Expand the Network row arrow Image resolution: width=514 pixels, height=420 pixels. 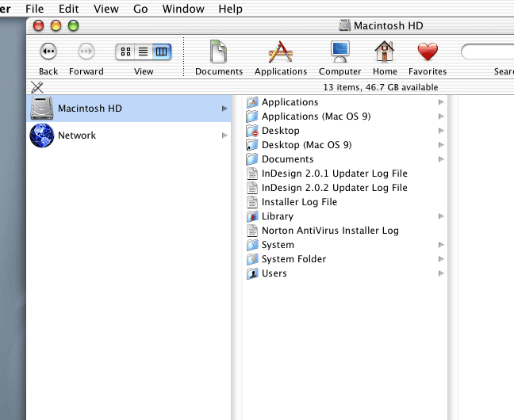click(224, 136)
